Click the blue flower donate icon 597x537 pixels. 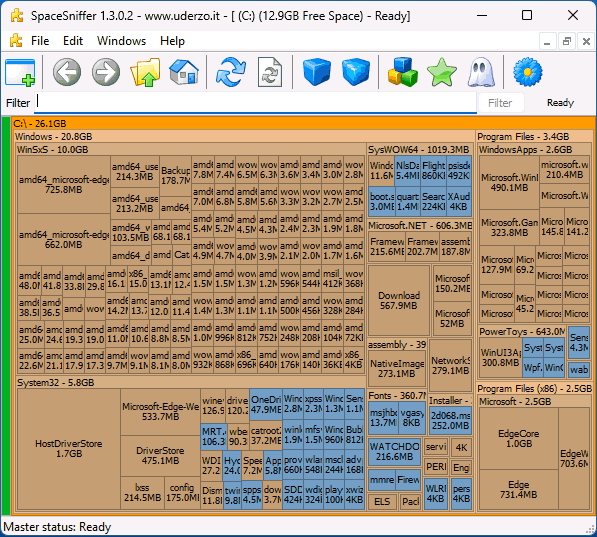point(528,72)
